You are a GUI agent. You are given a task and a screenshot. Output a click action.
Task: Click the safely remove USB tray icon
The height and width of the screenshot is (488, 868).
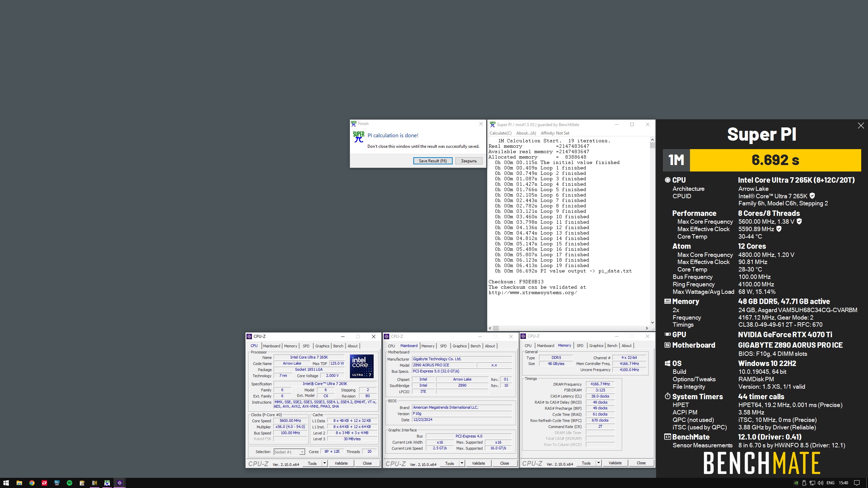coord(804,483)
